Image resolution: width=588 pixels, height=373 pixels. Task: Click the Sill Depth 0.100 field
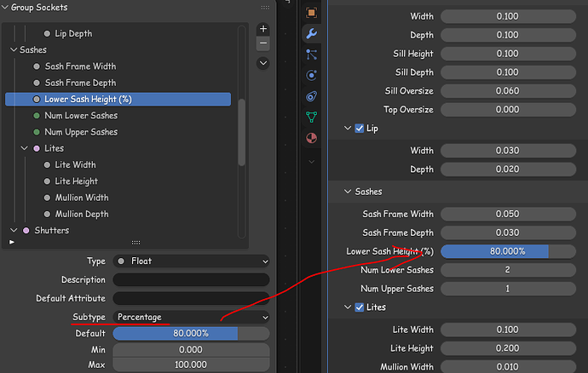508,72
